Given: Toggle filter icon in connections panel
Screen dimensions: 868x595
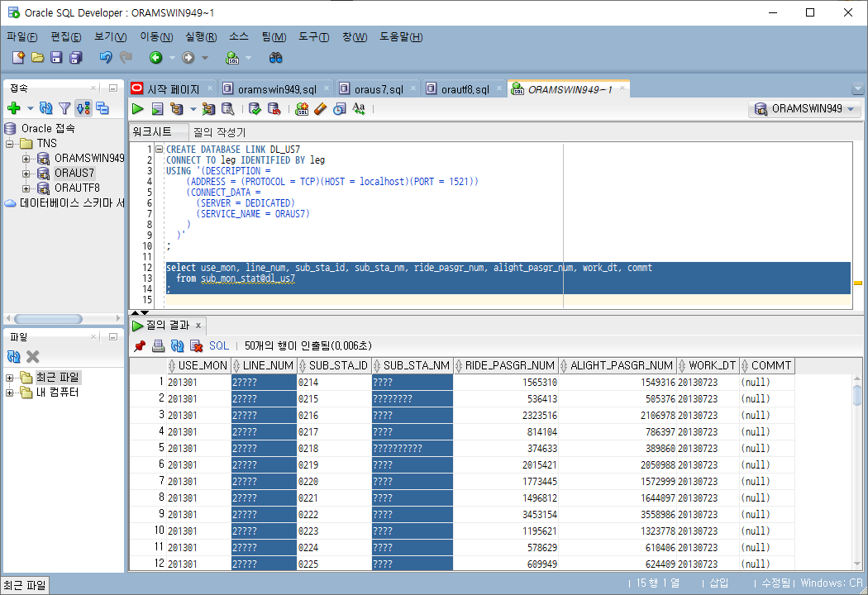Looking at the screenshot, I should pyautogui.click(x=64, y=108).
